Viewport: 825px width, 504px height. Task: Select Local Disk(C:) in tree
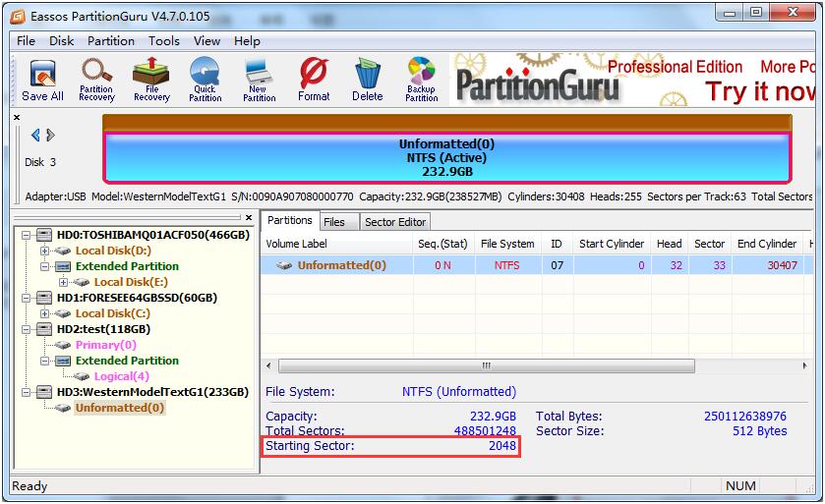tap(113, 313)
